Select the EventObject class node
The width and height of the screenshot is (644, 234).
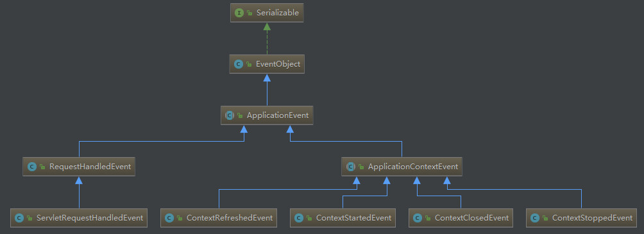click(267, 64)
